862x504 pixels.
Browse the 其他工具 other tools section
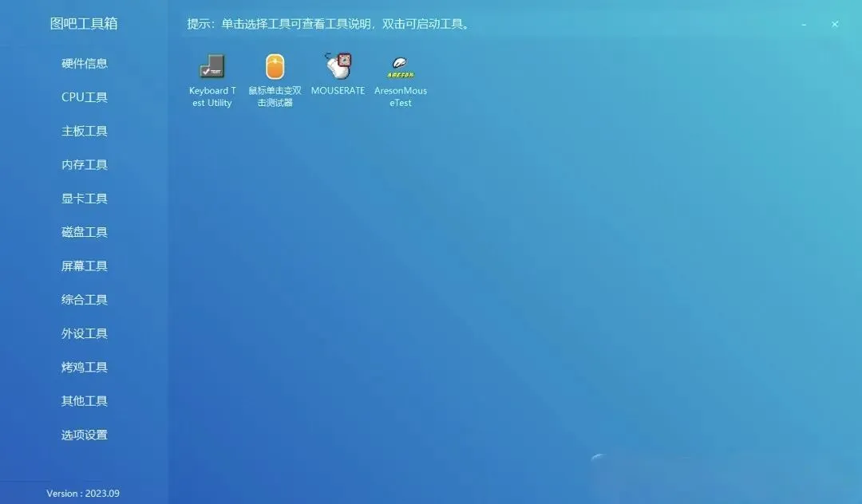[84, 400]
